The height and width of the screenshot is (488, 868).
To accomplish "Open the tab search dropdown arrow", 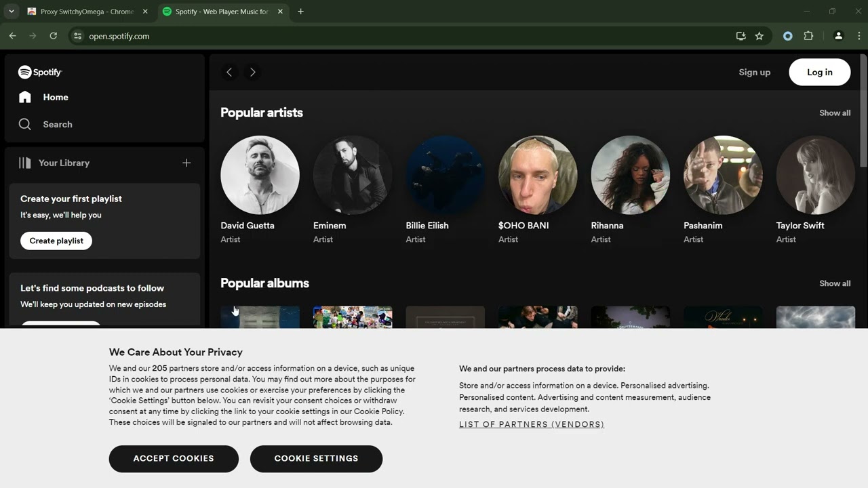I will pyautogui.click(x=11, y=12).
